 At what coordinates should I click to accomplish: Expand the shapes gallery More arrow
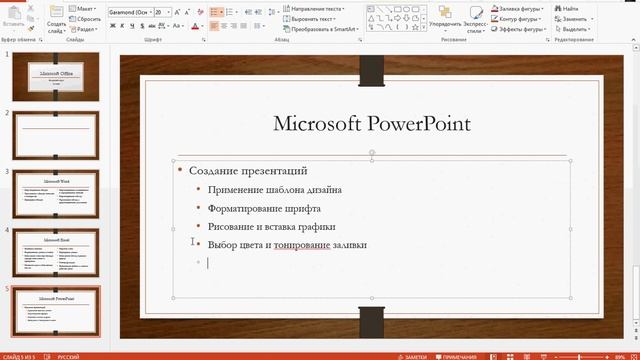point(424,27)
